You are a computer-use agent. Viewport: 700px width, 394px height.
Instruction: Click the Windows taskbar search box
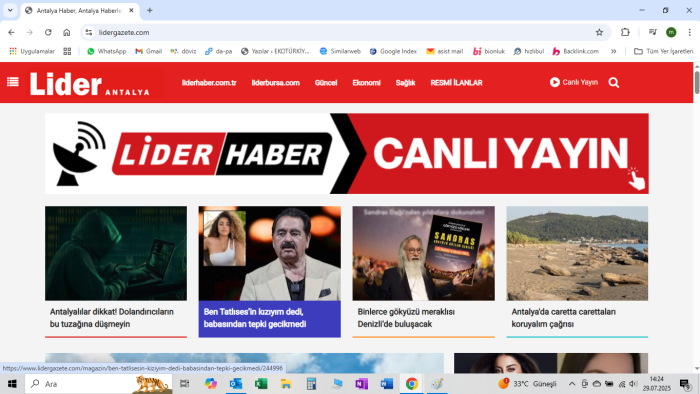pos(99,384)
